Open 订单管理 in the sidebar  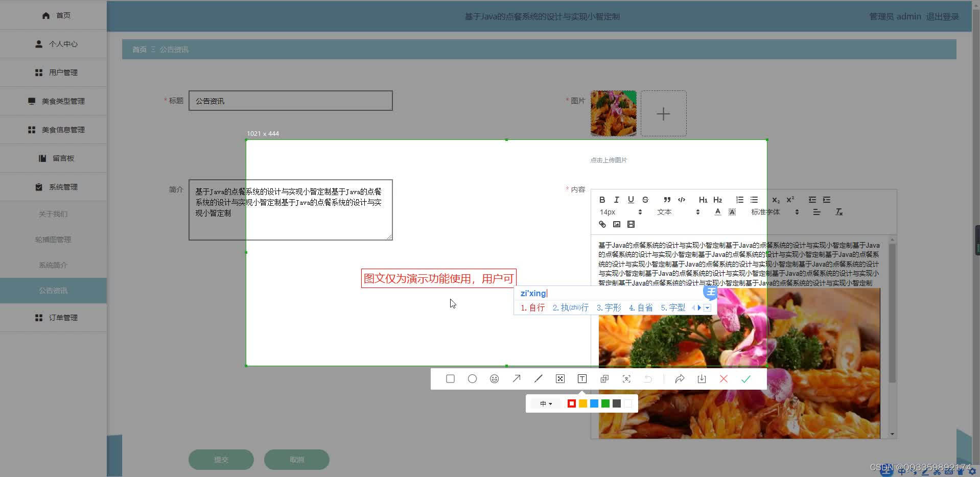[53, 318]
